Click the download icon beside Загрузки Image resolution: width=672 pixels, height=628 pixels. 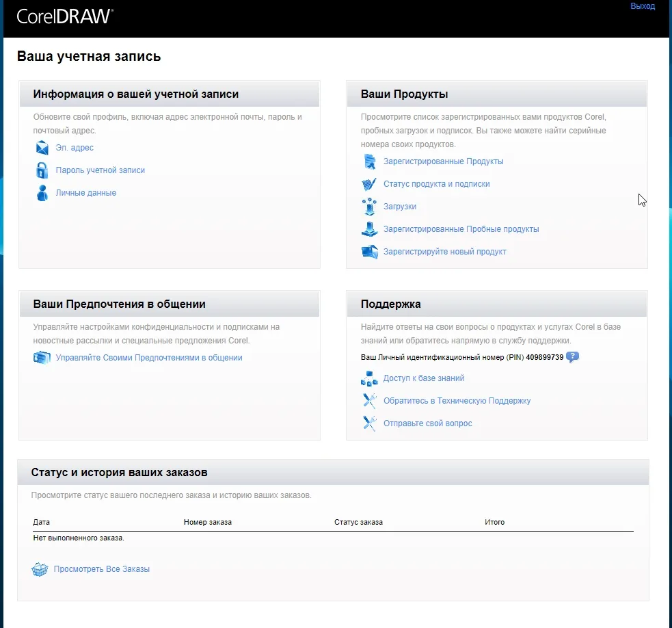(x=370, y=207)
